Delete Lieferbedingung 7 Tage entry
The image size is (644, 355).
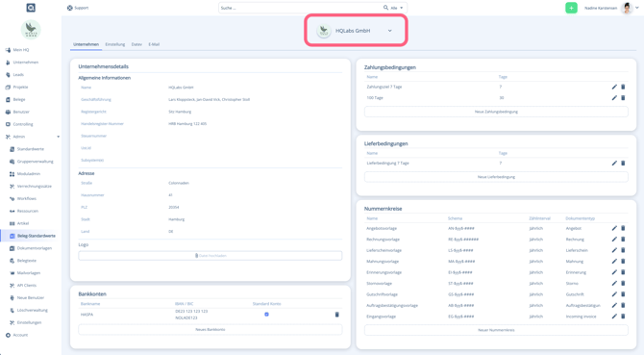coord(623,164)
